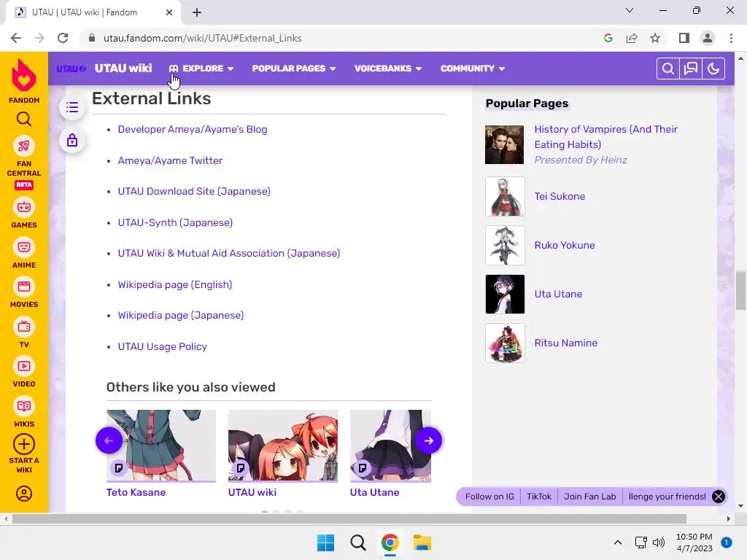Open Tei Sukone page link
This screenshot has width=747, height=560.
560,196
